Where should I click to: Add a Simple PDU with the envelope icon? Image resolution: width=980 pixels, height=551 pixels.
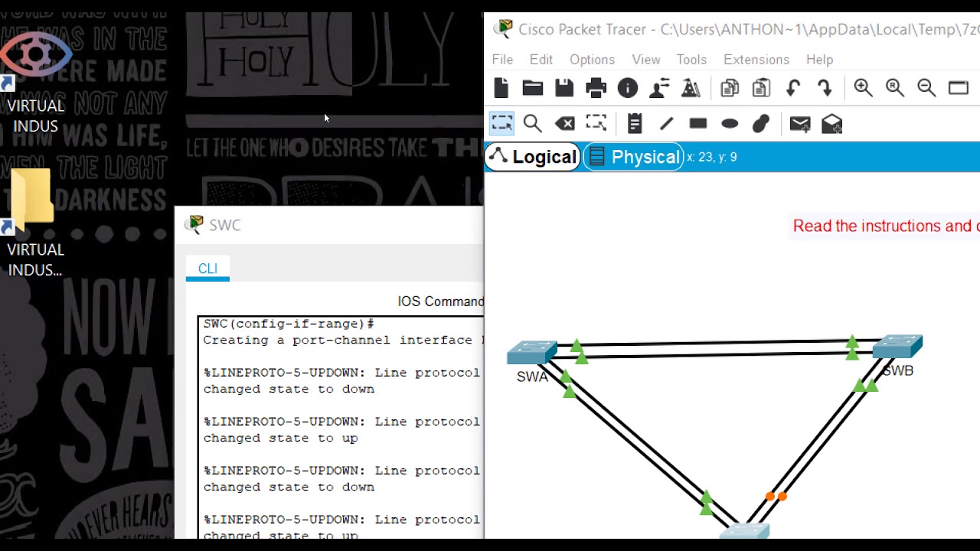tap(800, 123)
